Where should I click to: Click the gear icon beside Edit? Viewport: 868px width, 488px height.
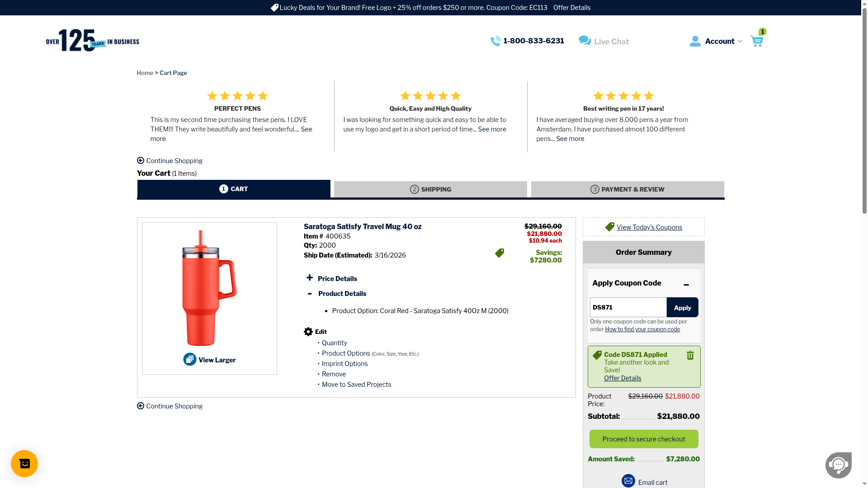tap(308, 332)
